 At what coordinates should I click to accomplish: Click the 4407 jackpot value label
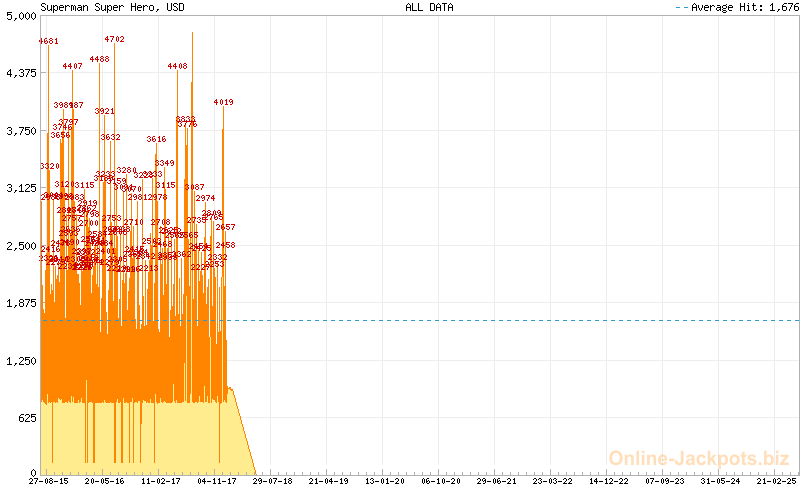[72, 66]
